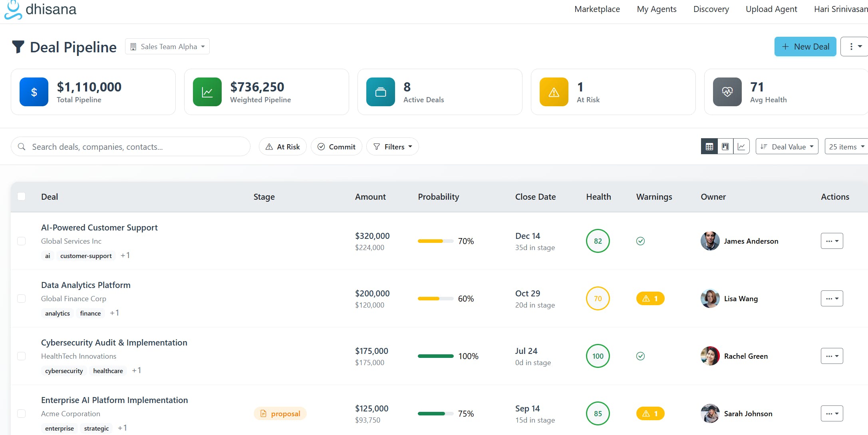
Task: Open the Sales Team Alpha dropdown
Action: (x=167, y=47)
